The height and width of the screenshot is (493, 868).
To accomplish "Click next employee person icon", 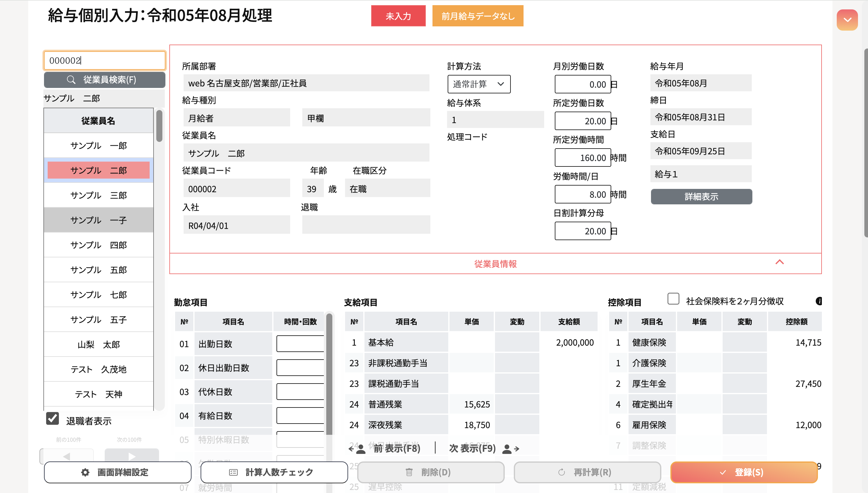I will coord(507,449).
